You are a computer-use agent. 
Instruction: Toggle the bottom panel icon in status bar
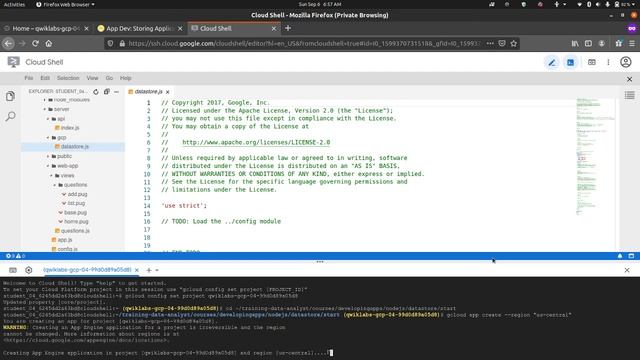[x=631, y=256]
